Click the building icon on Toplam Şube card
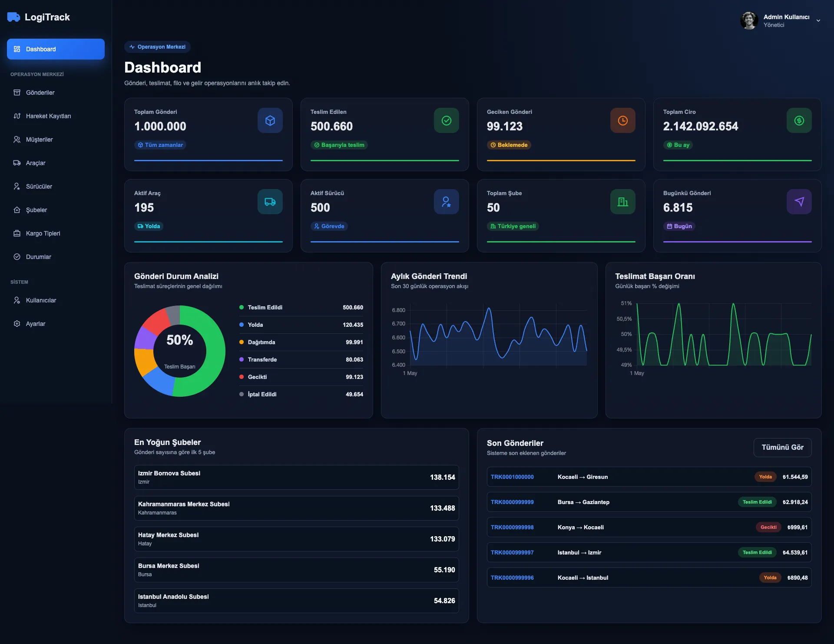 tap(623, 202)
